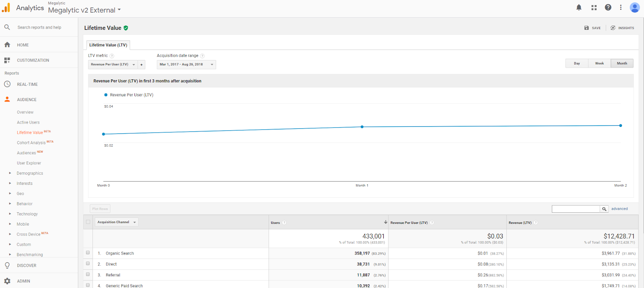
Task: Click the Real-Time clock icon
Action: pos(7,84)
